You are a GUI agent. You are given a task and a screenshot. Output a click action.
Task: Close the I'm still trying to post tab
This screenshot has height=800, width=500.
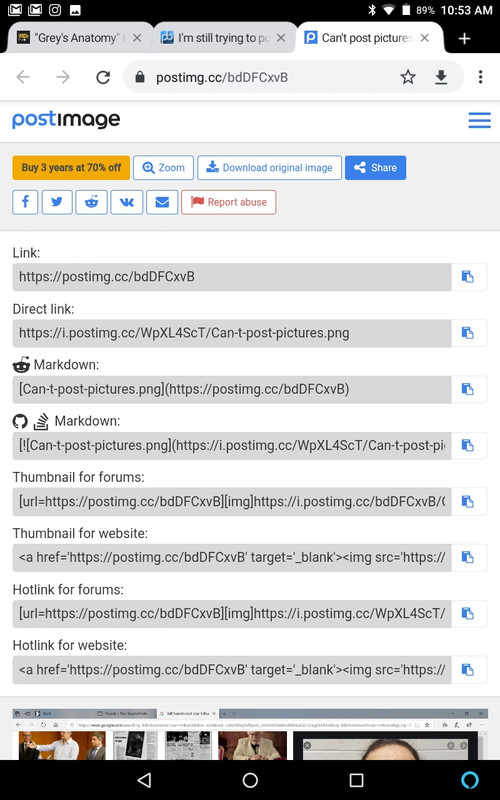point(281,38)
